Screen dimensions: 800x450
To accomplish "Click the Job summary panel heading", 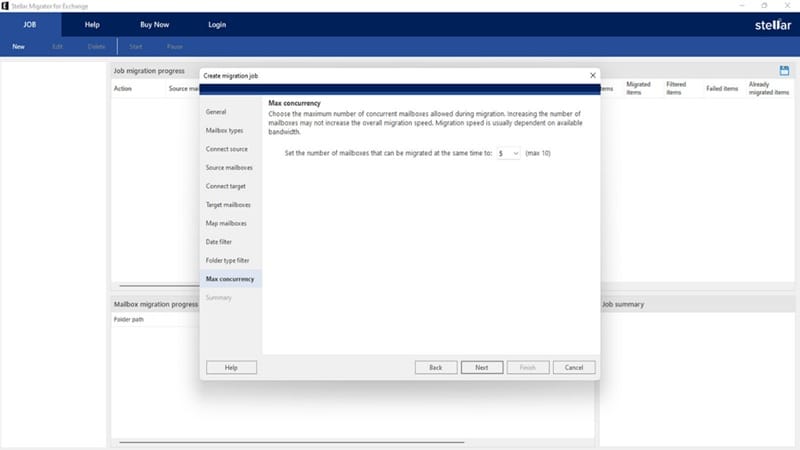I will (622, 304).
